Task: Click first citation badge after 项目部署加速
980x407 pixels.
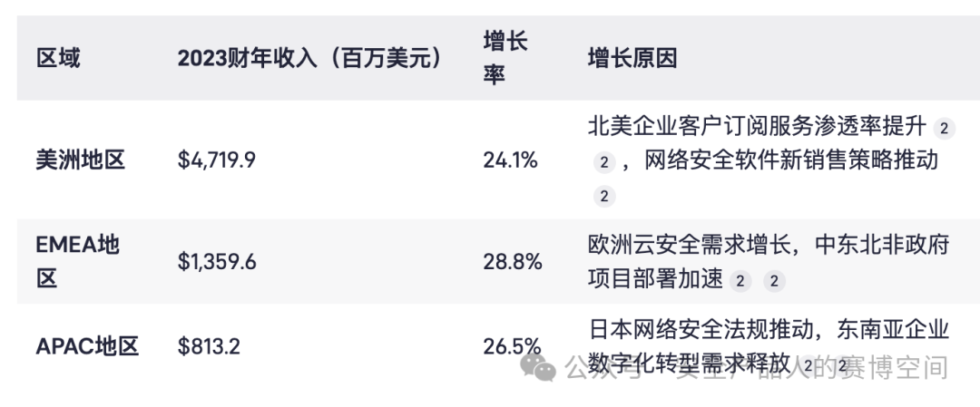Action: (740, 282)
